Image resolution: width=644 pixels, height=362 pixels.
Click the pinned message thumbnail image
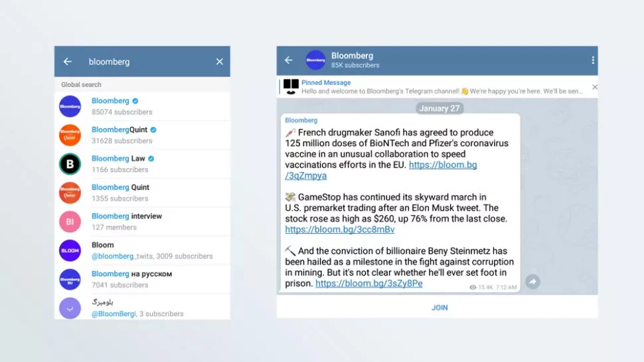291,86
